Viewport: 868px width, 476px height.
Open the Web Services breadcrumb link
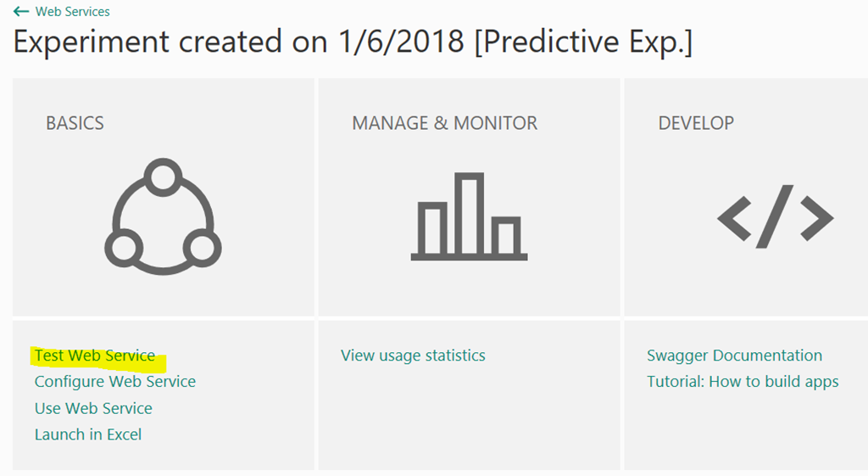73,12
